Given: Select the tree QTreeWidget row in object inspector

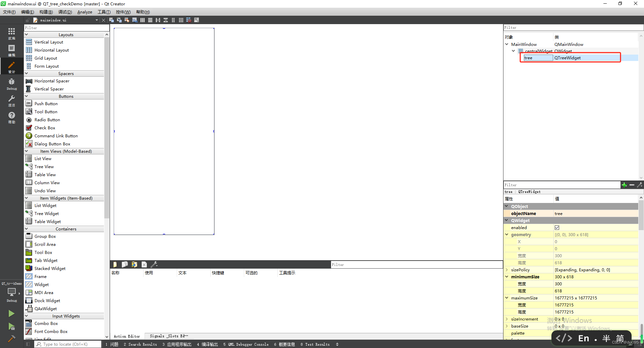Looking at the screenshot, I should pos(570,58).
